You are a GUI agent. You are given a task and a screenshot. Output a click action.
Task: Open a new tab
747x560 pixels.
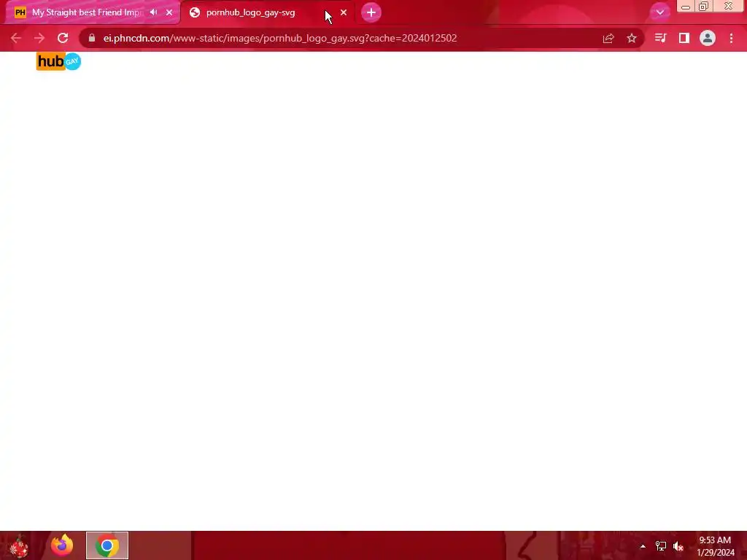[x=371, y=12]
